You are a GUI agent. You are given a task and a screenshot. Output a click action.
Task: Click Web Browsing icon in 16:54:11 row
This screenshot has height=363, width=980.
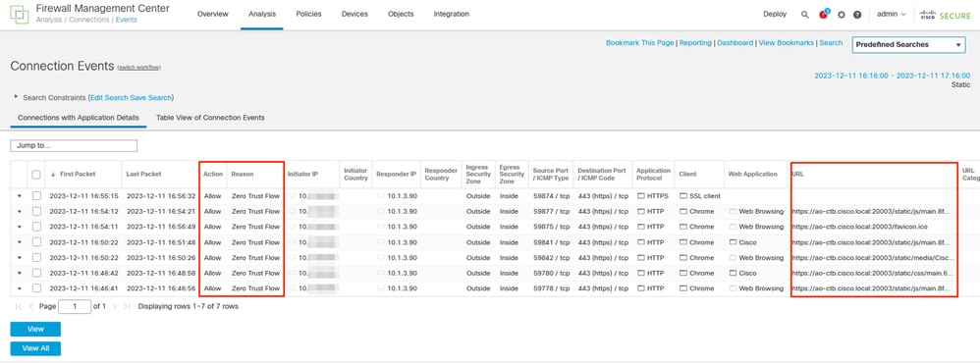click(733, 227)
